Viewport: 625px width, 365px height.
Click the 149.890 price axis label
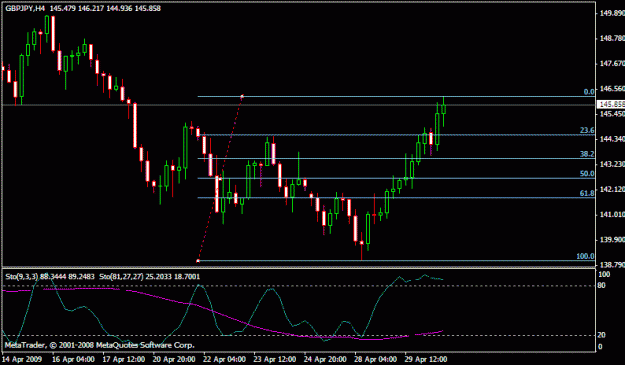612,13
